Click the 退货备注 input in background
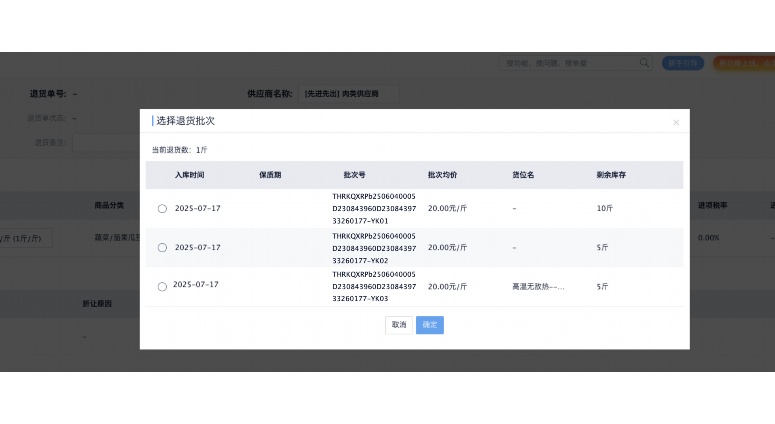 click(106, 142)
